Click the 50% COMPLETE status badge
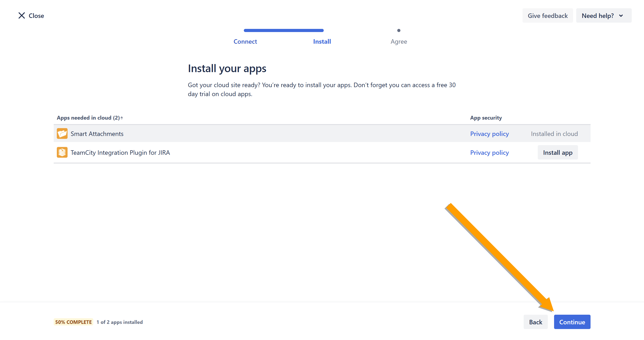The image size is (644, 340). coord(73,322)
